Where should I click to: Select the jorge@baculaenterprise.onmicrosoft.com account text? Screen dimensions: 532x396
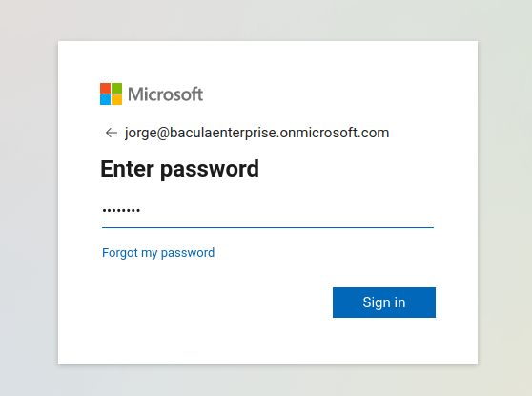pos(256,133)
